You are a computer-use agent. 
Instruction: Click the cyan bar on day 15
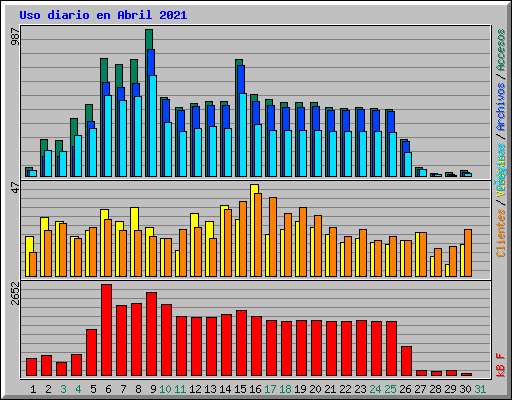point(243,135)
